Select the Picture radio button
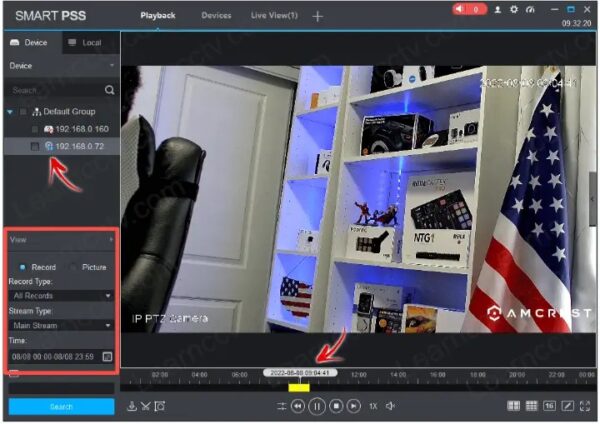The image size is (600, 424). pyautogui.click(x=72, y=267)
